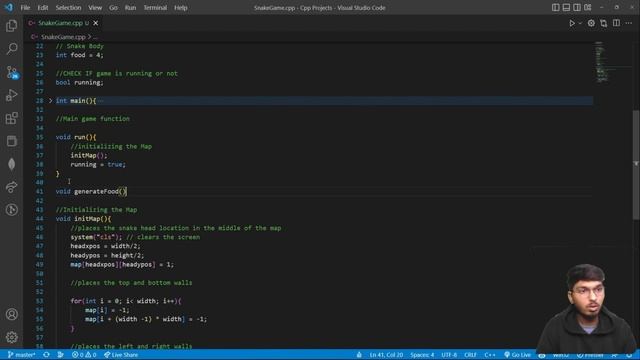Click the 'initMap();' call inside run()
This screenshot has height=360, width=640.
coord(89,156)
